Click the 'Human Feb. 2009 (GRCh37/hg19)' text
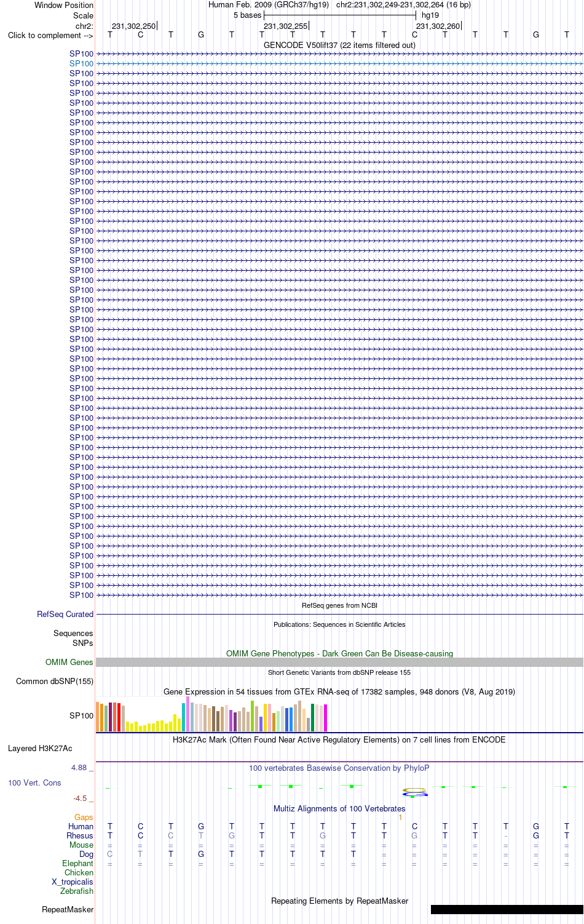584x924 pixels. click(269, 5)
